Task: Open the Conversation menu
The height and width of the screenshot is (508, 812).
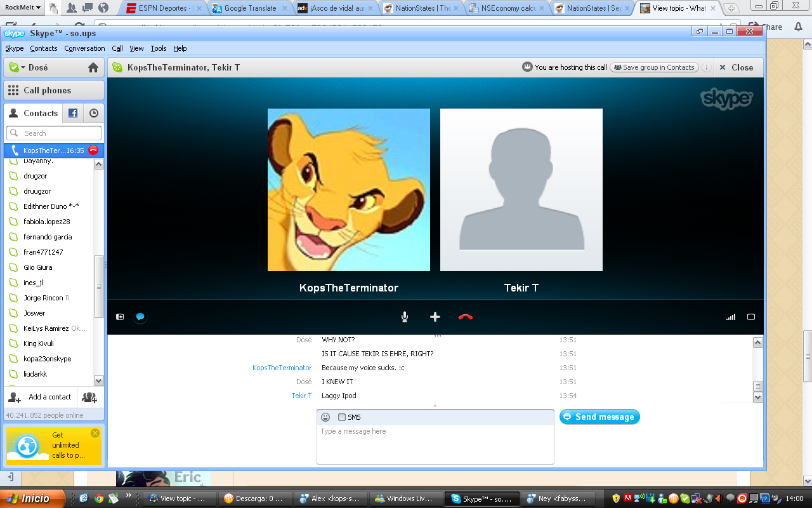Action: (x=84, y=48)
